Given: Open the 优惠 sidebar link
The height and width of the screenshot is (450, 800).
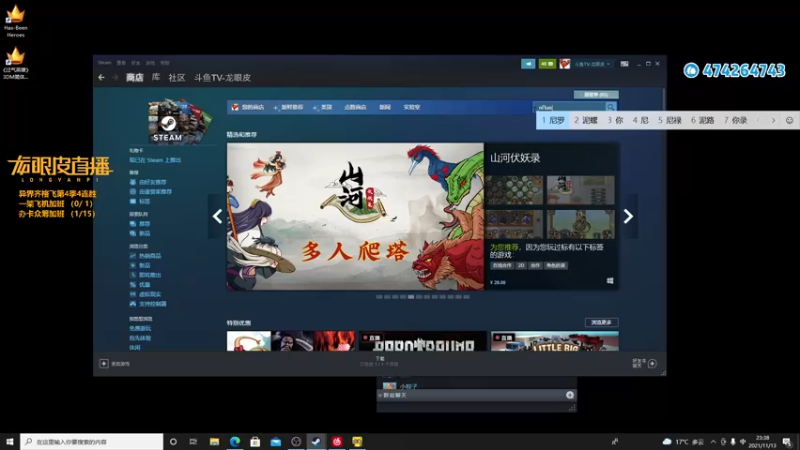Looking at the screenshot, I should [144, 285].
